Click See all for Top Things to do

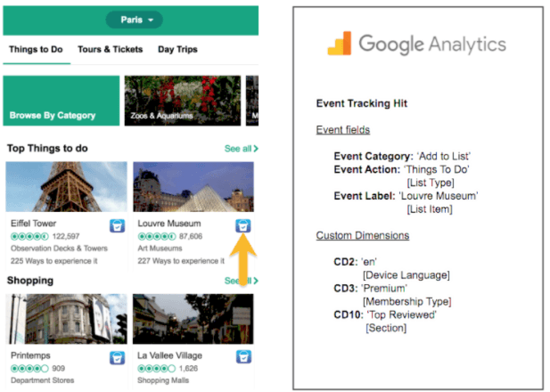[x=242, y=149]
